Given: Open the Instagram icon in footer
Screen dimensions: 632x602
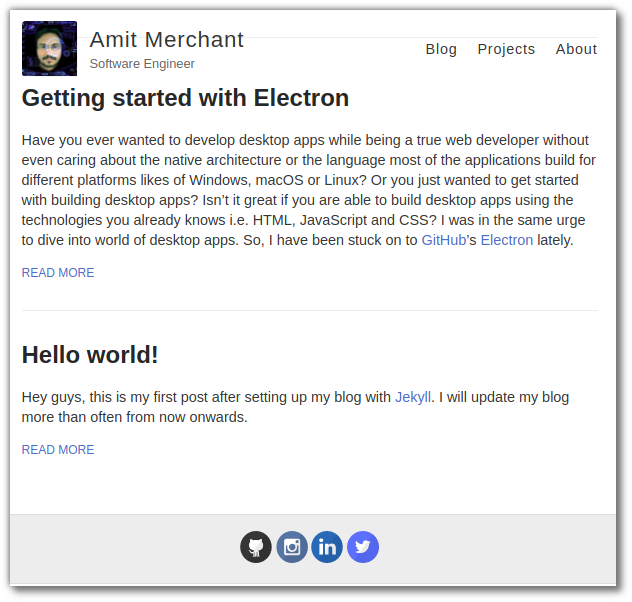Looking at the screenshot, I should click(292, 547).
